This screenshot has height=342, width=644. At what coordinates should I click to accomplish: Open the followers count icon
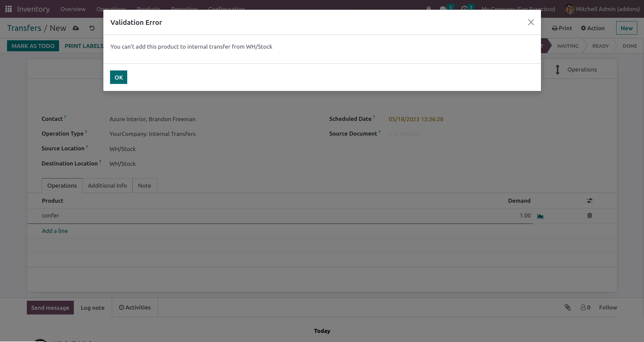[x=585, y=307]
